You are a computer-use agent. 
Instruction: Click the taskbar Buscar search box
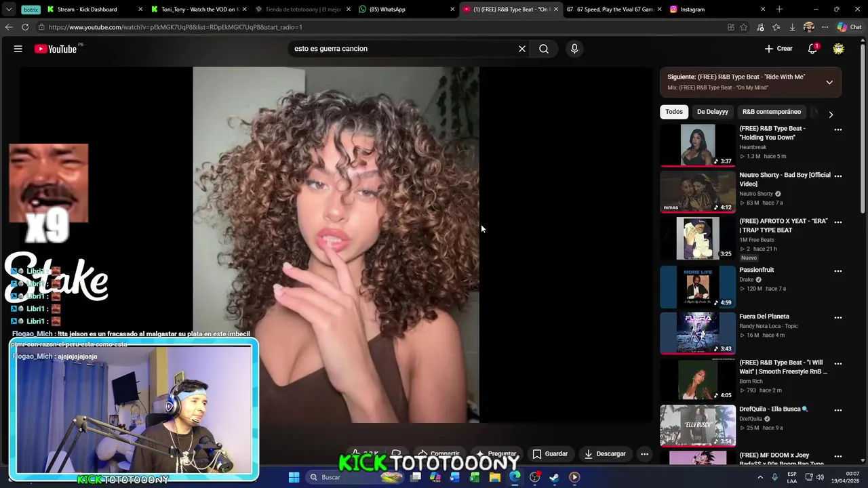tap(353, 477)
